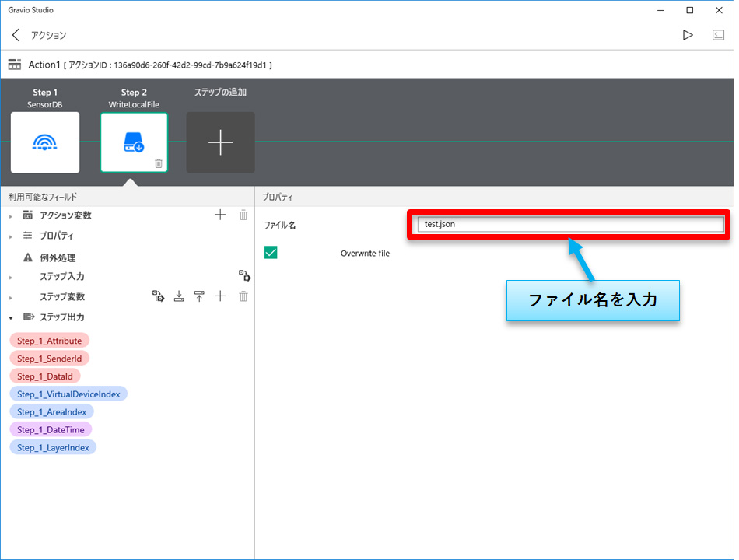
Task: Select the Step_1_SenderId field tag
Action: 50,359
